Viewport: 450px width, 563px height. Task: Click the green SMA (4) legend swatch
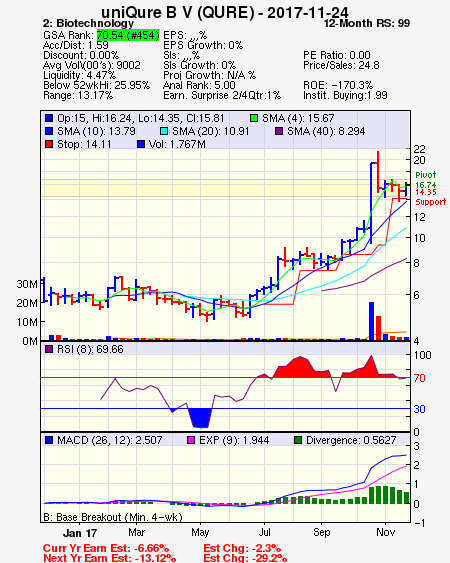[x=254, y=118]
